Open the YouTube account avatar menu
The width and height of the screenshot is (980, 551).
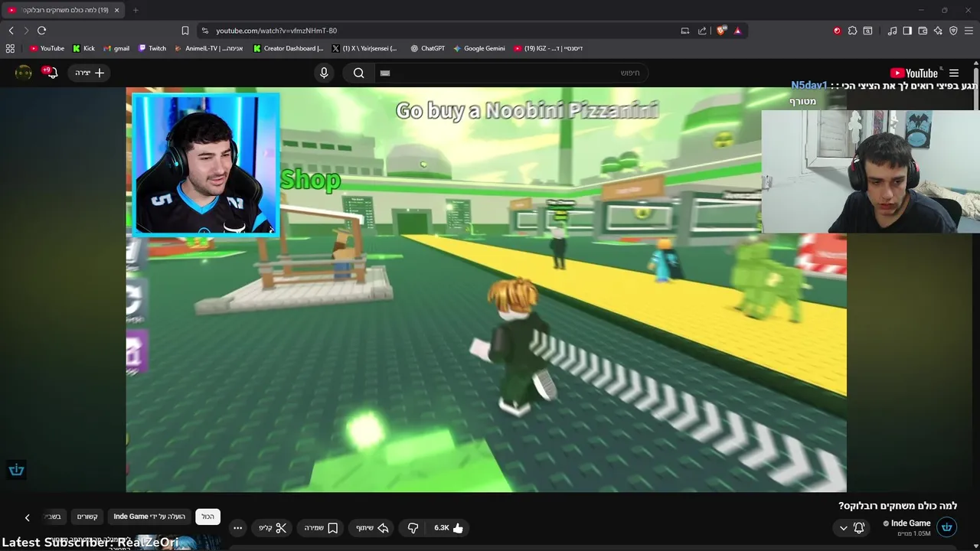coord(24,73)
